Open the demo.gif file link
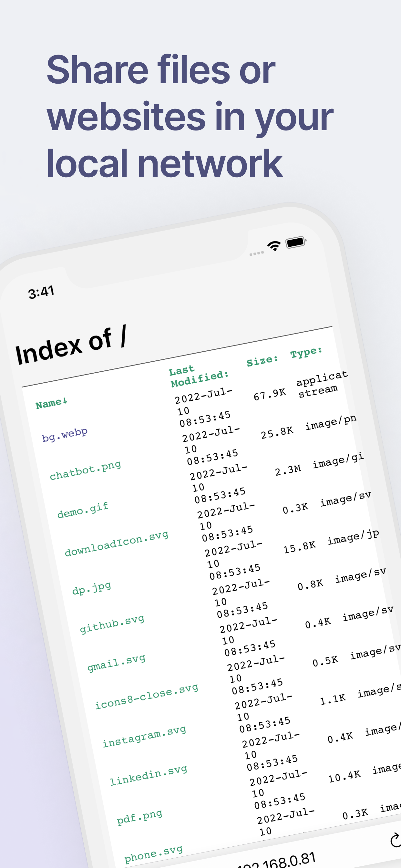Viewport: 401px width, 868px height. point(83,510)
